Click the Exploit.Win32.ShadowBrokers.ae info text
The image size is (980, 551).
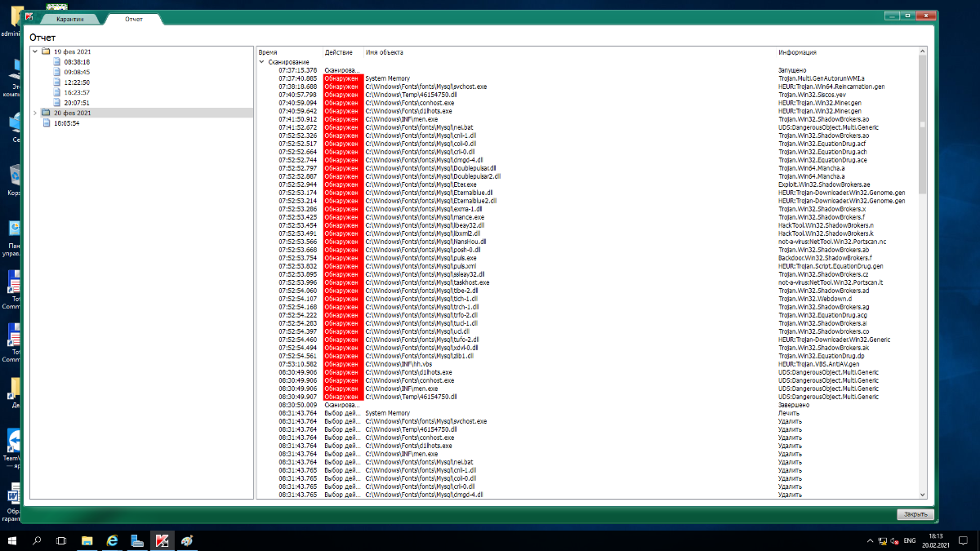pos(824,184)
